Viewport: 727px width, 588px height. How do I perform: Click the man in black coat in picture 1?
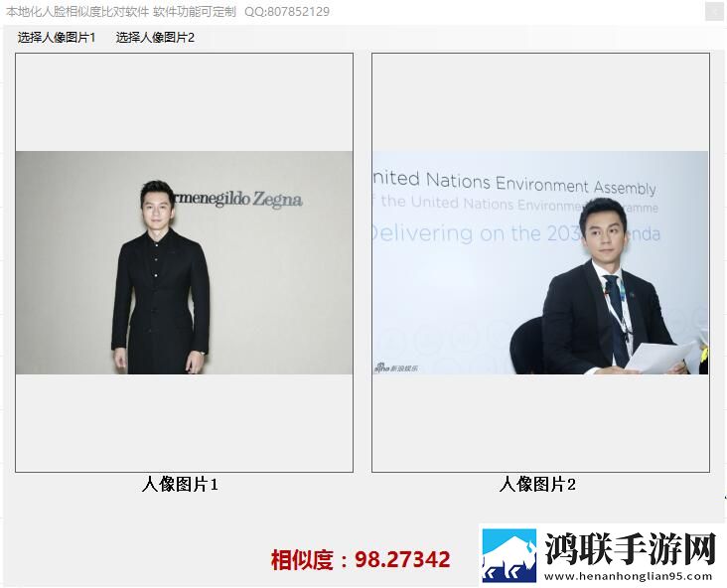click(x=161, y=277)
